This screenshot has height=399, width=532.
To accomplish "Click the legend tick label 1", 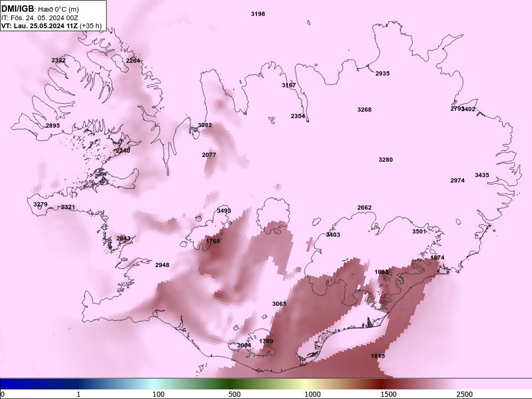I will [78, 394].
